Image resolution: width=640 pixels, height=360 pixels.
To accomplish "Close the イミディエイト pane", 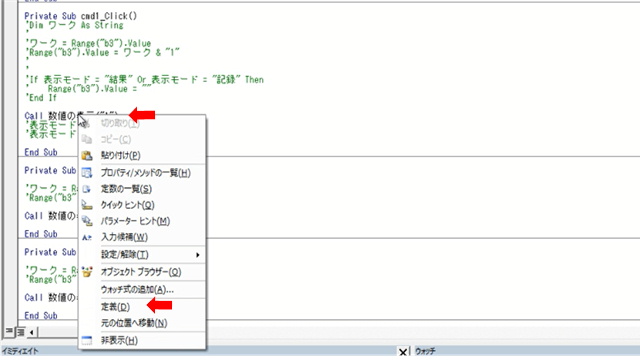I will coord(403,351).
